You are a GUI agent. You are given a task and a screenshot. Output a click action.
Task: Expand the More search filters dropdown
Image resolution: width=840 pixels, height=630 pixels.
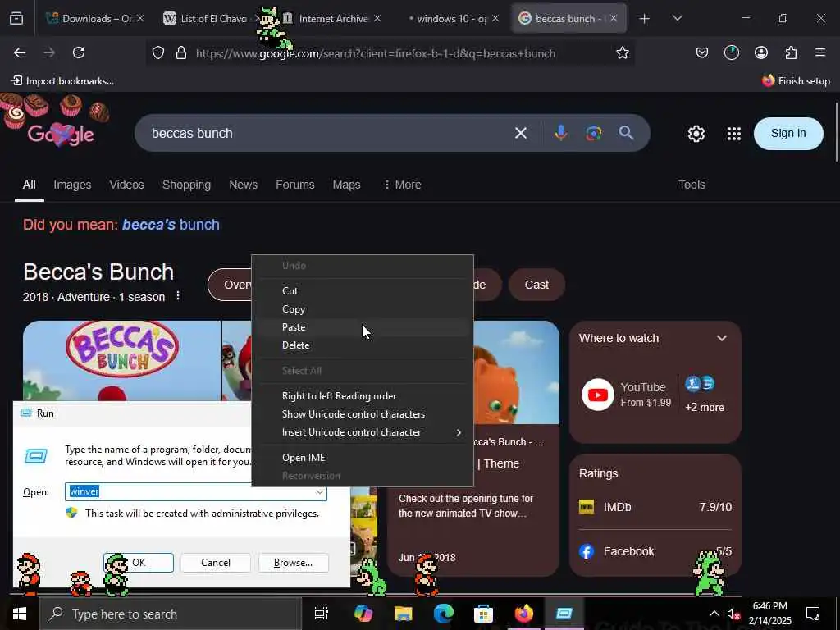click(x=402, y=185)
